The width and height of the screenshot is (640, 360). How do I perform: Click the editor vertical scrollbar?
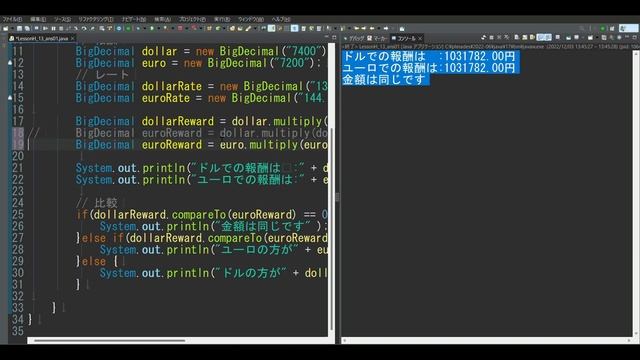[x=331, y=190]
